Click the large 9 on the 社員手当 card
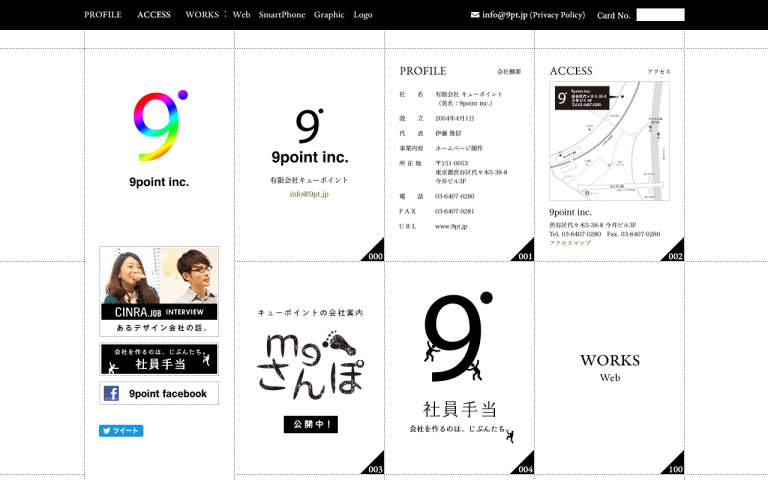The height and width of the screenshot is (480, 768). coord(458,337)
